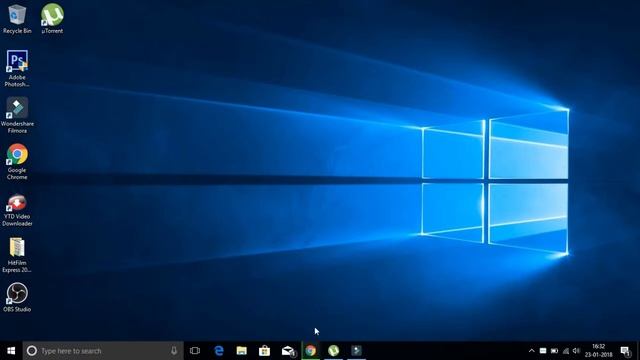Select the HitFilm Express desktop folder icon
The image size is (640, 360).
point(17,255)
